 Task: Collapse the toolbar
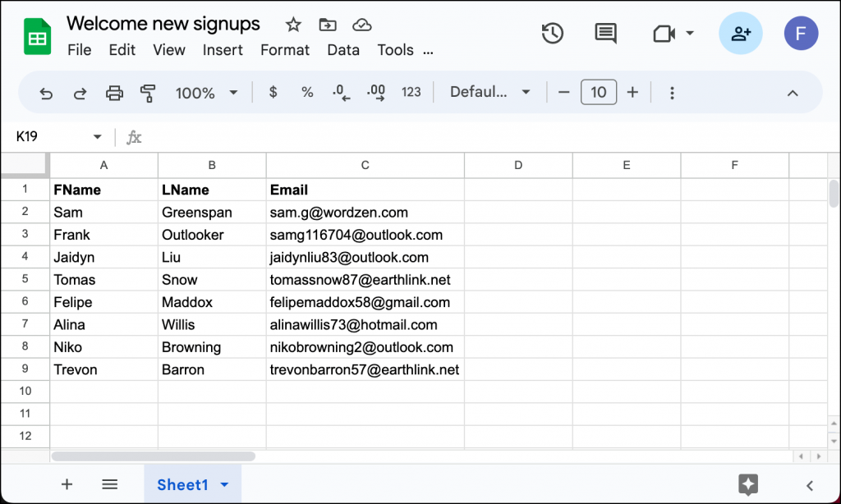(x=793, y=94)
